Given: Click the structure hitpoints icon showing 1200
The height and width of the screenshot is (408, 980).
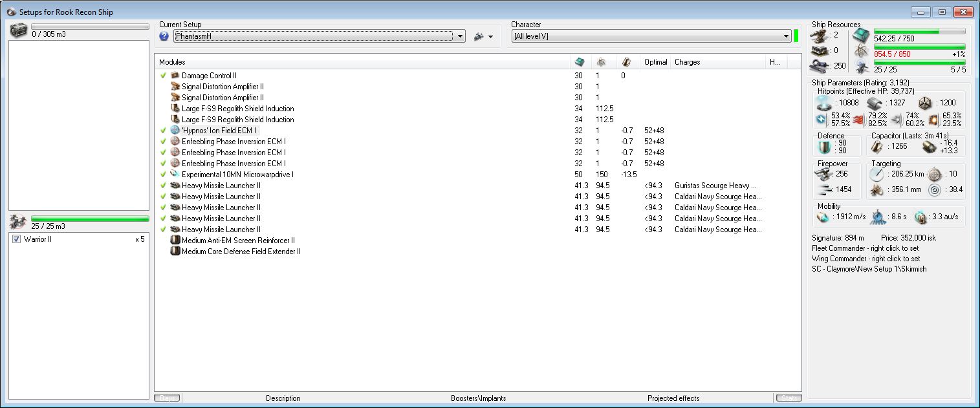Looking at the screenshot, I should (926, 103).
